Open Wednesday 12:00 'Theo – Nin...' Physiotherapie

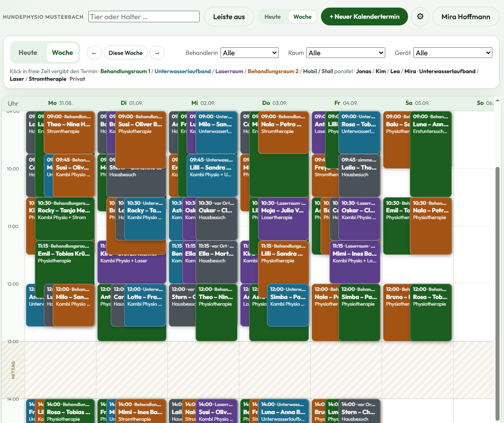click(x=217, y=312)
